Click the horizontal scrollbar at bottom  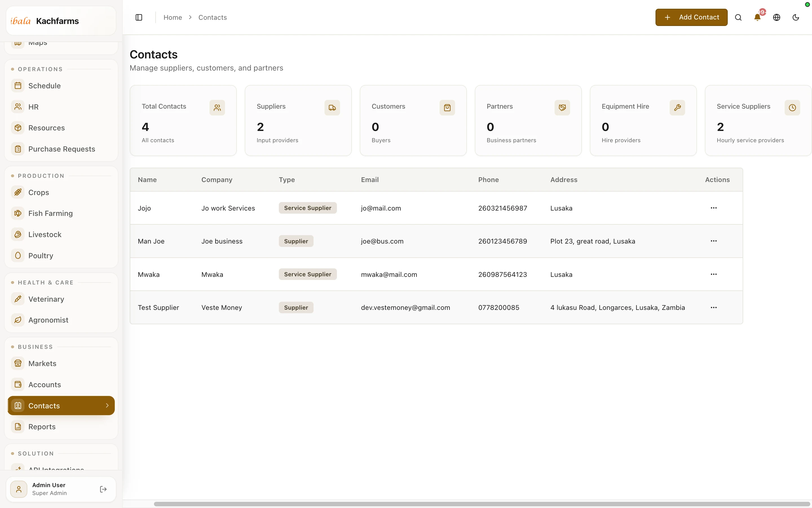[482, 504]
